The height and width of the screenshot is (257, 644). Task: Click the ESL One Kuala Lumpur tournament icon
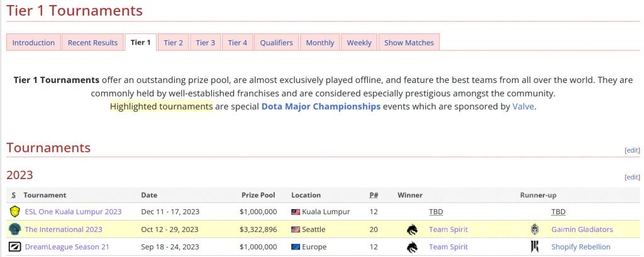tap(14, 212)
